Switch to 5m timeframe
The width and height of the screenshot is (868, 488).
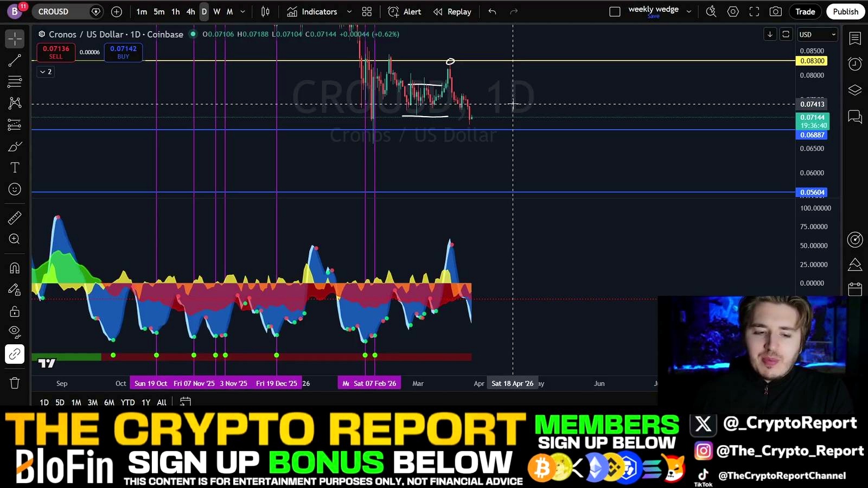pyautogui.click(x=159, y=11)
